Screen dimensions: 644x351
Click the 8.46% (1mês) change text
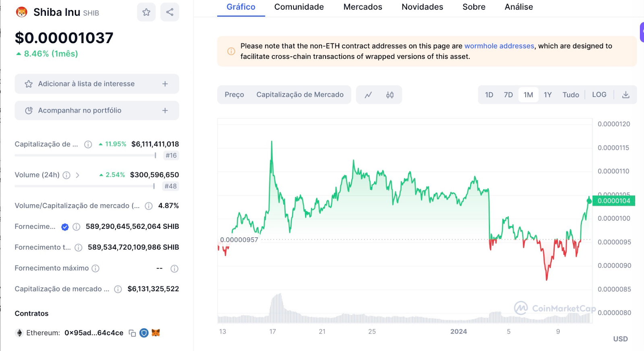pyautogui.click(x=51, y=54)
